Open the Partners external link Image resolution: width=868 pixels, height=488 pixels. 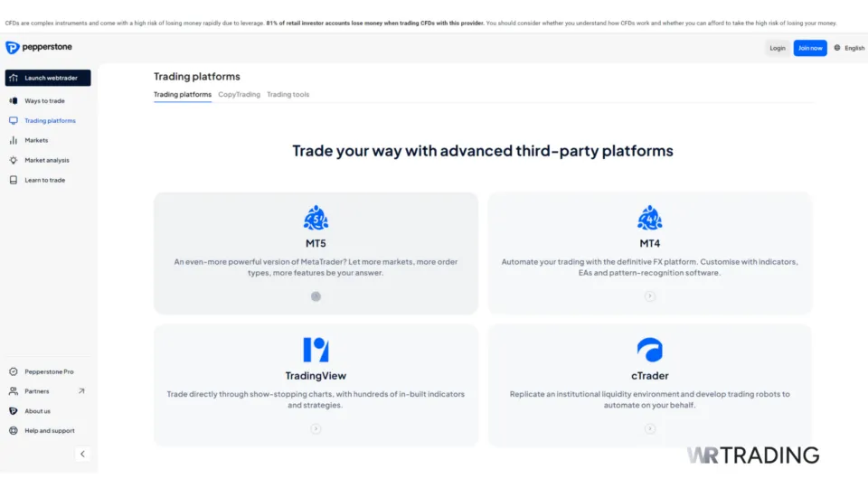coord(81,391)
